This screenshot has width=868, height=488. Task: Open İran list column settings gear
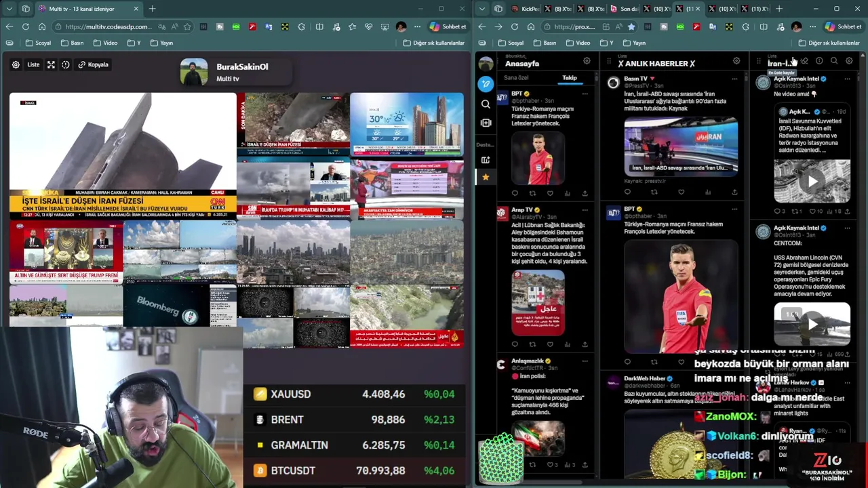pyautogui.click(x=849, y=61)
